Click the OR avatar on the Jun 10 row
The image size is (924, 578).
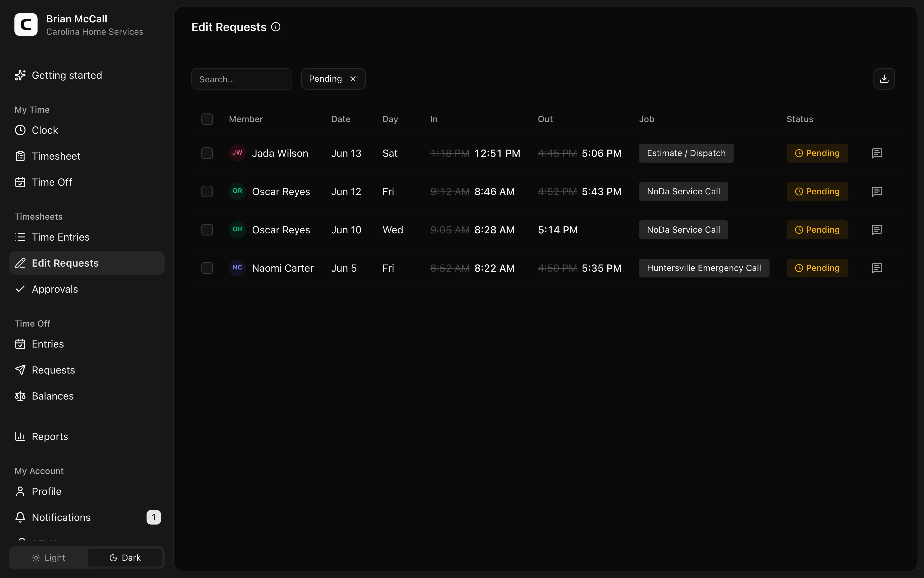237,229
